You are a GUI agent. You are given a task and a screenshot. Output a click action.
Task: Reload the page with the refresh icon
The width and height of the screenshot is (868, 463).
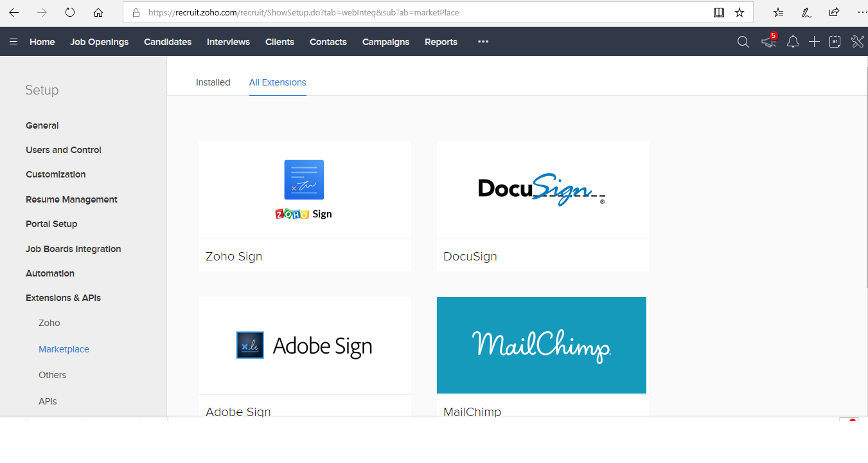(70, 12)
